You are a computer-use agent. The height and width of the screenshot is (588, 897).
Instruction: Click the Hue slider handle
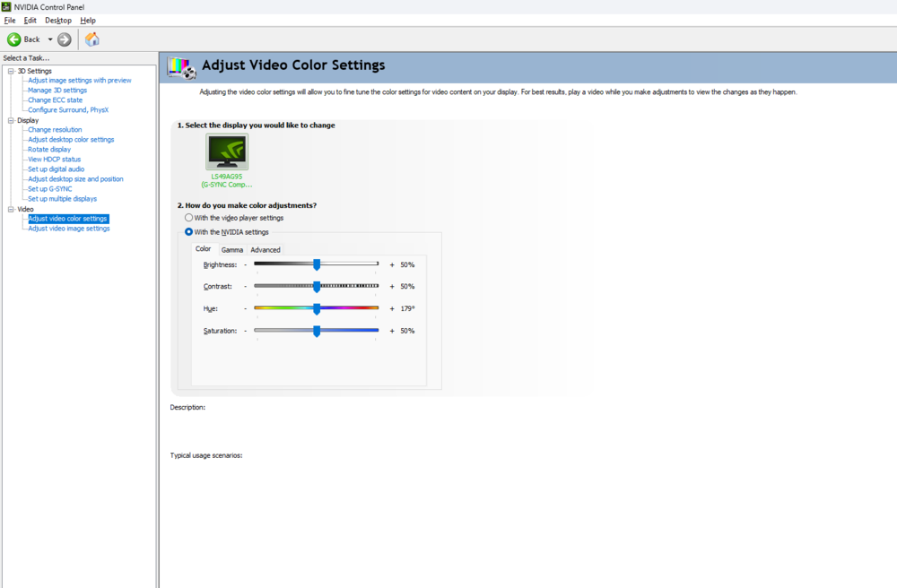[x=317, y=308]
